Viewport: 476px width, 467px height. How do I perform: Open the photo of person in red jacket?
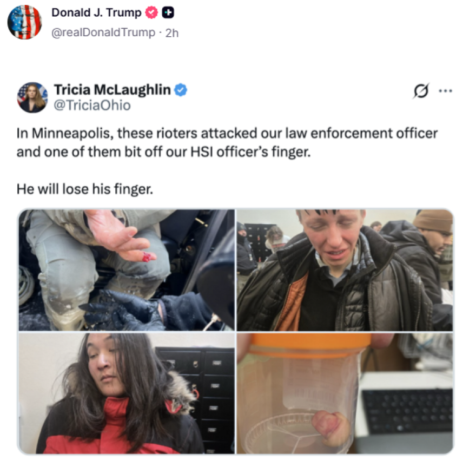coord(127,393)
